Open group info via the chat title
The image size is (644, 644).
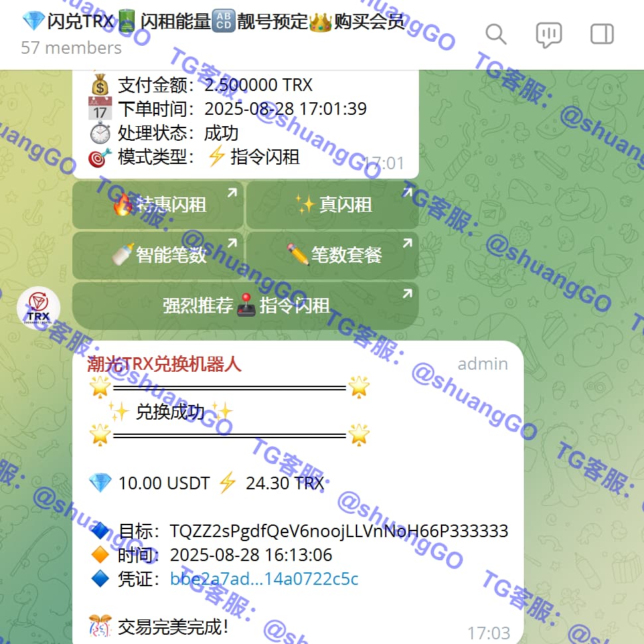[x=212, y=21]
